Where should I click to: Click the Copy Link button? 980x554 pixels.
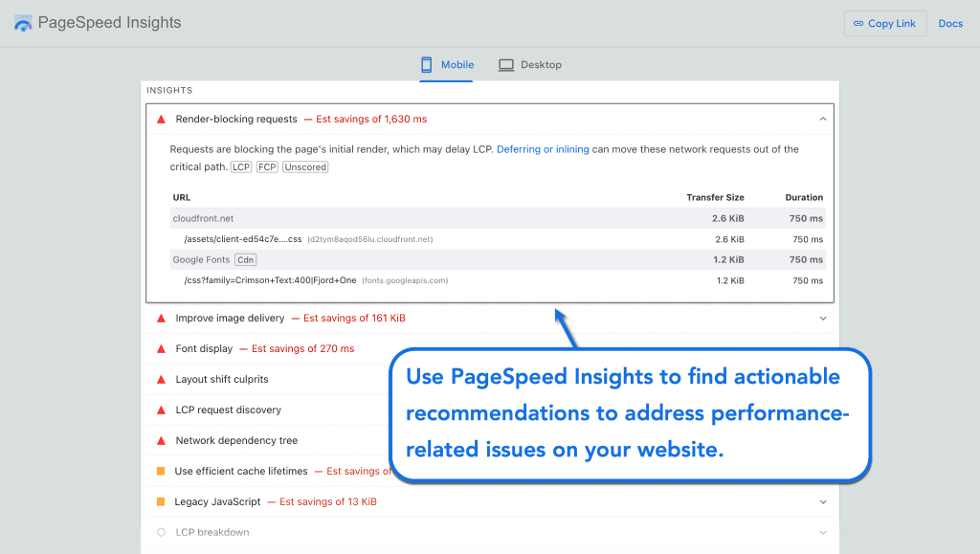coord(885,24)
